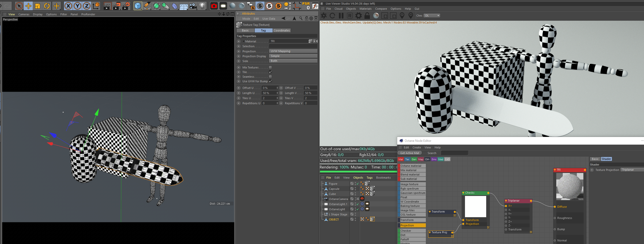Open the Materials menu in Live Viewer
The width and height of the screenshot is (644, 244).
pos(365,9)
